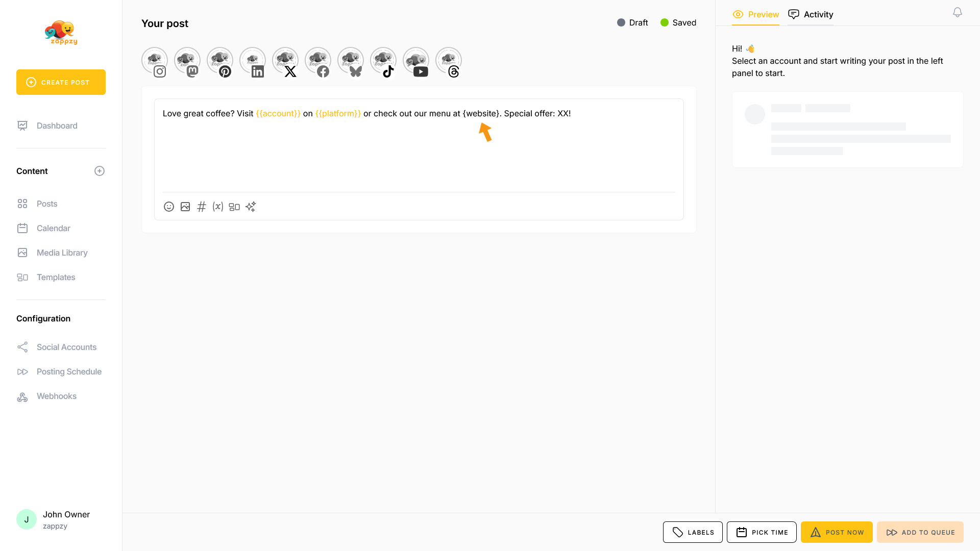Open the Labels selector
This screenshot has height=551, width=980.
coord(693,532)
